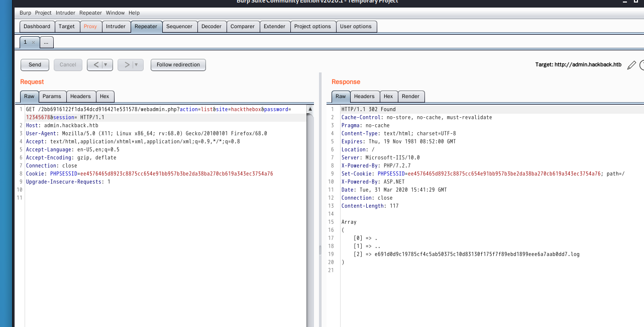Click Upgrade-Insecure-Requests: 1 line
The image size is (644, 327).
tap(68, 182)
